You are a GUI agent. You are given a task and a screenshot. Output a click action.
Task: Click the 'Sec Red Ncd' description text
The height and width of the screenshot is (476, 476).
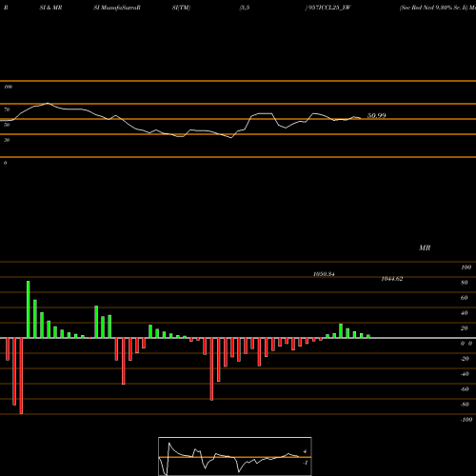click(x=417, y=8)
